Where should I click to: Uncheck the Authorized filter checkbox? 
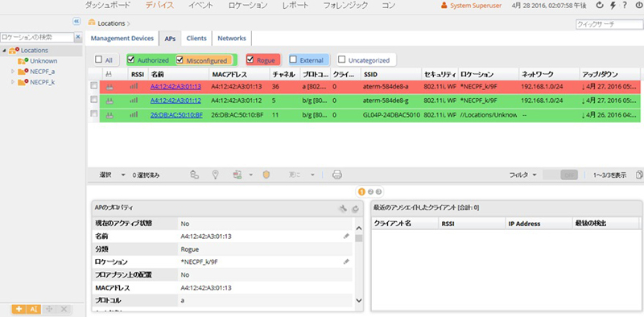pyautogui.click(x=131, y=60)
